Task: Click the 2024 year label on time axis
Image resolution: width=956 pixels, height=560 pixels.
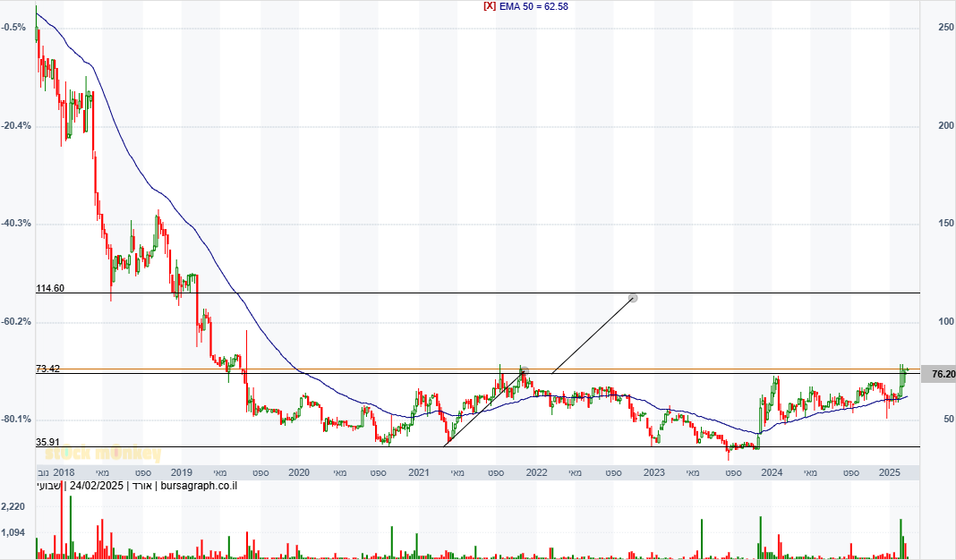Action: [772, 472]
